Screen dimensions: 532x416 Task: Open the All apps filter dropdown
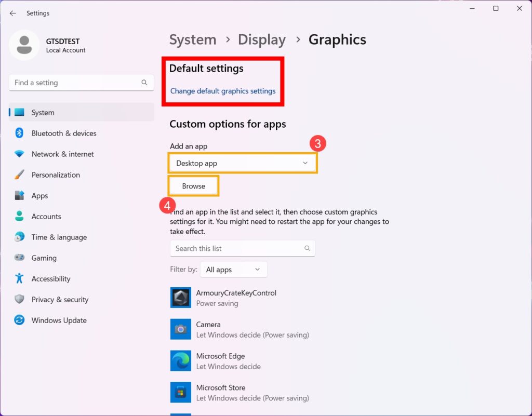coord(233,269)
